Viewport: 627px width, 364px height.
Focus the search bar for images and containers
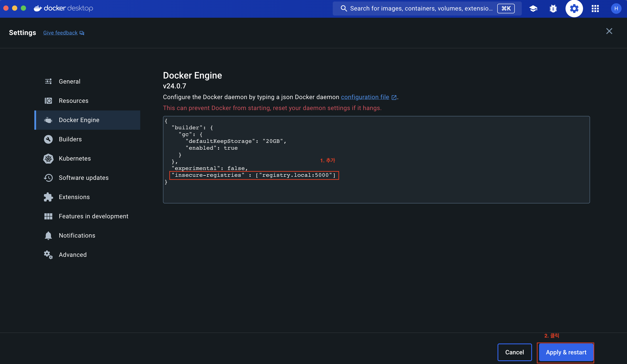point(421,9)
